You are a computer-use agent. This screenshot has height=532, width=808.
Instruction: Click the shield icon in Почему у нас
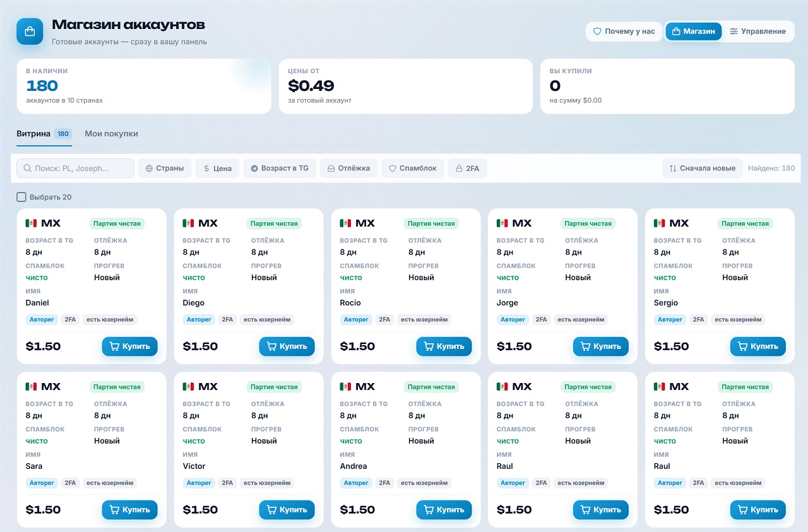597,32
